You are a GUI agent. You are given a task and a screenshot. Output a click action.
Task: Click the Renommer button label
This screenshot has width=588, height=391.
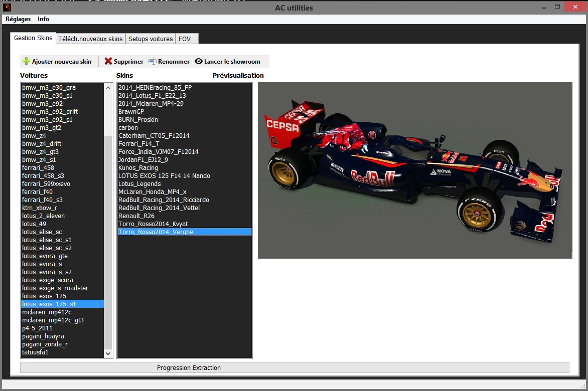(x=174, y=62)
